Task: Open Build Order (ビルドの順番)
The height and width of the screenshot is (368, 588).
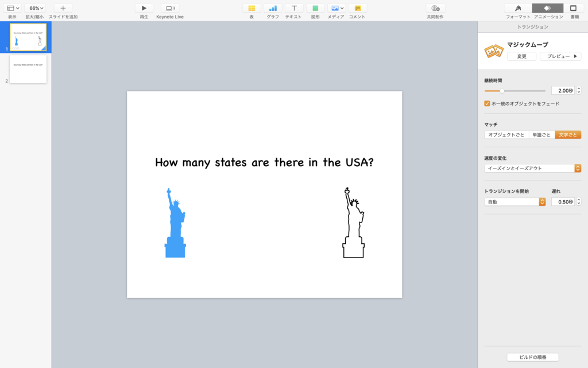Action: coord(533,357)
